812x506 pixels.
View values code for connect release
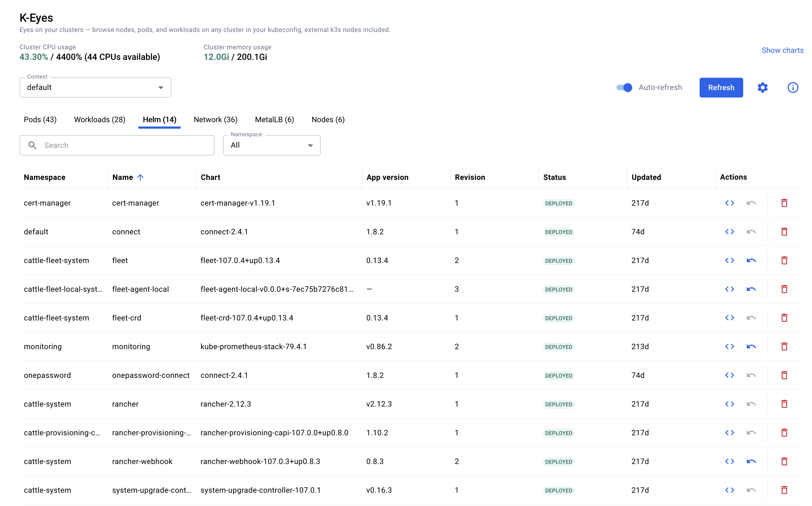pos(729,232)
